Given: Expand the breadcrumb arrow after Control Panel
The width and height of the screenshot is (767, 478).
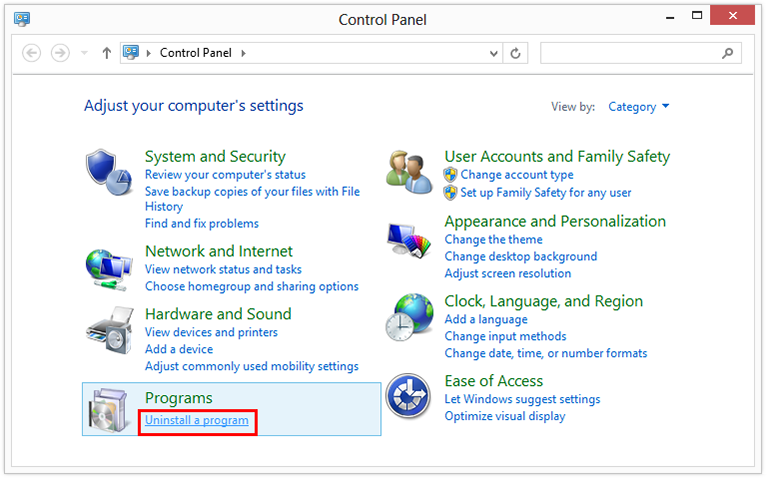Looking at the screenshot, I should [243, 53].
